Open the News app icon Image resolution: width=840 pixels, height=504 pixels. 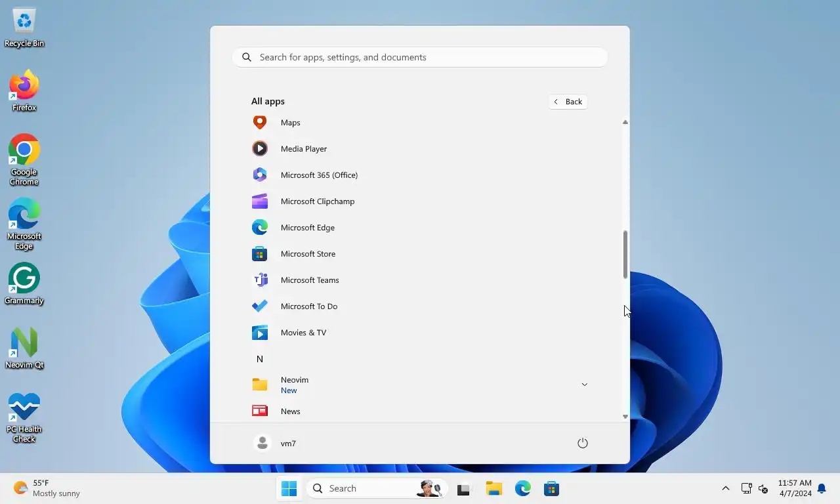click(260, 411)
